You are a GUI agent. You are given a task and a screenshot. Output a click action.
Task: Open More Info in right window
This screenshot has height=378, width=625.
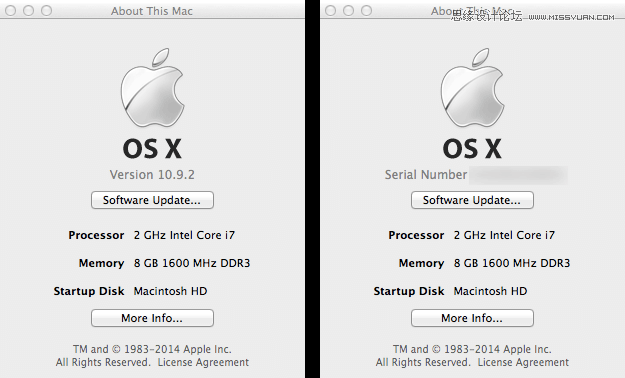click(x=472, y=318)
